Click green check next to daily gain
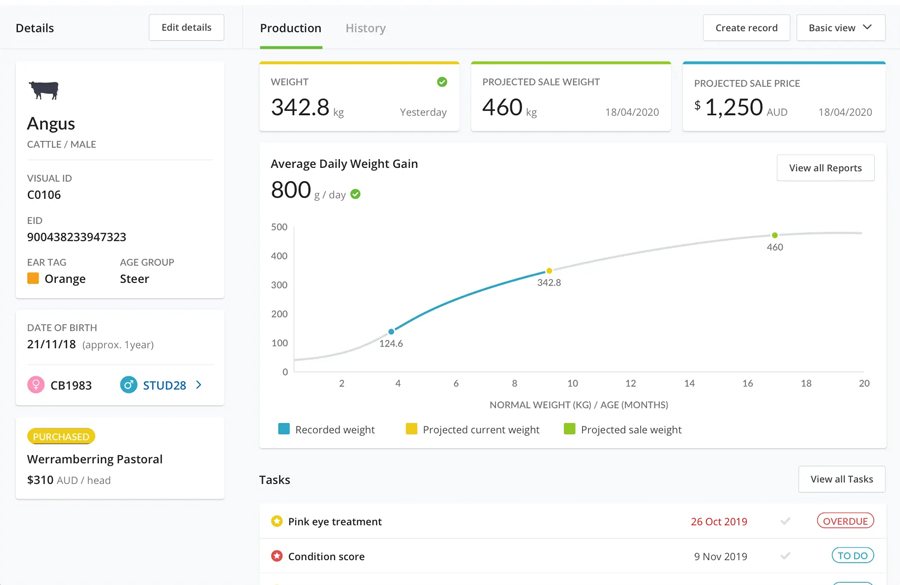Screen dimensions: 900x585 [356, 194]
